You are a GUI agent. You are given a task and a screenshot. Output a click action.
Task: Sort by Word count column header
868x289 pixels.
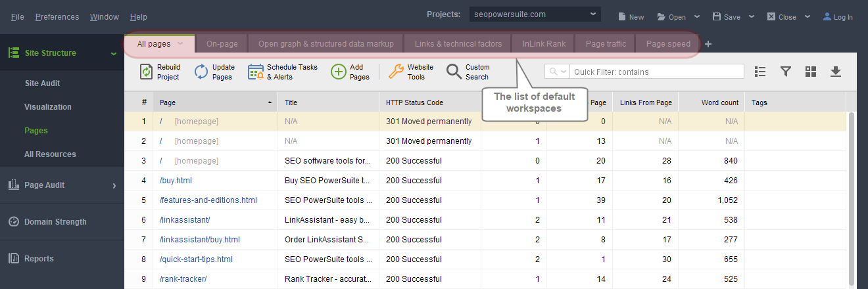[711, 102]
